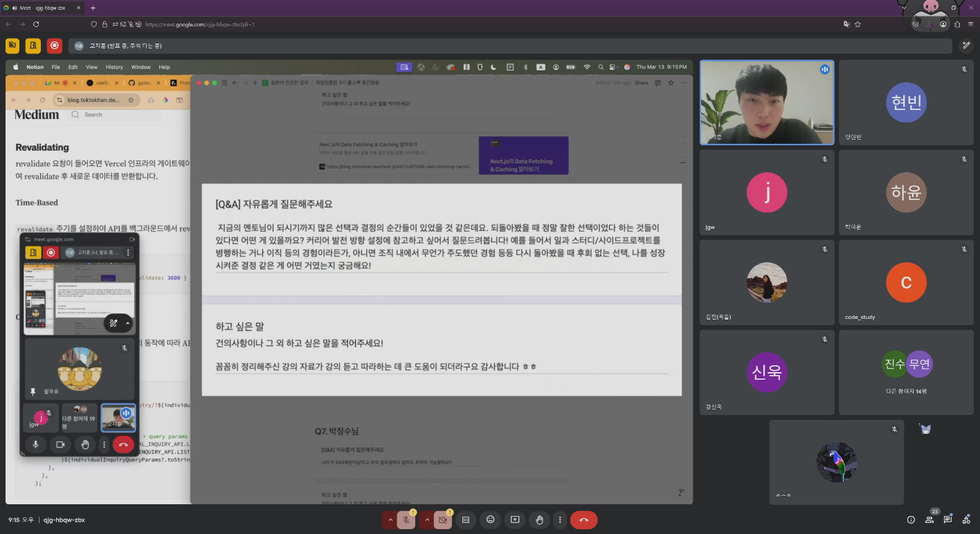Select the 현빈 participant tile
Screen dimensions: 980x534
click(x=906, y=102)
